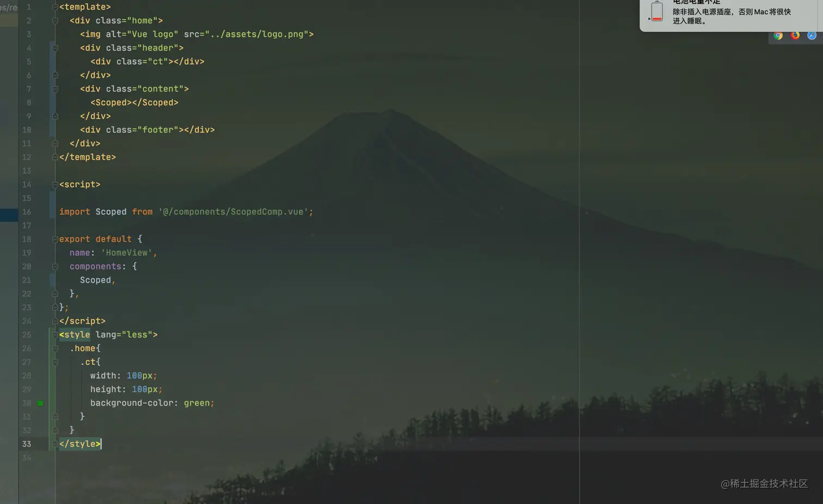Click fold end marker at </script> line
Viewport: 823px width, 504px height.
(55, 321)
